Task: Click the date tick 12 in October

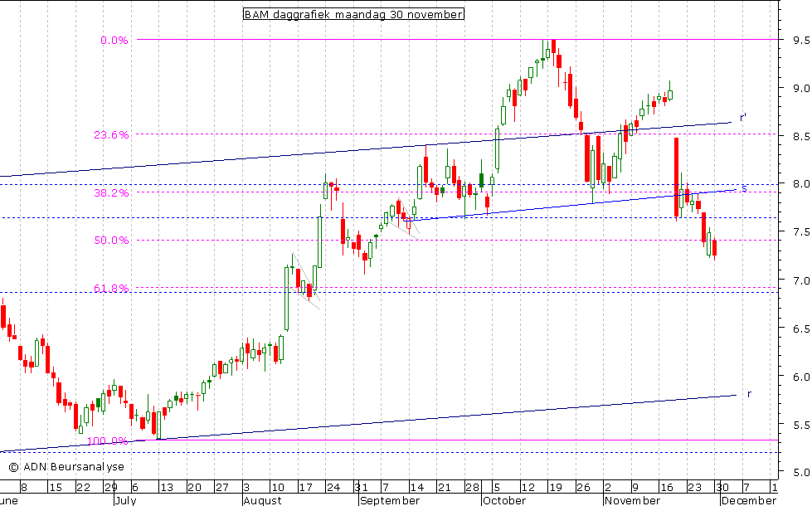Action: [528, 488]
